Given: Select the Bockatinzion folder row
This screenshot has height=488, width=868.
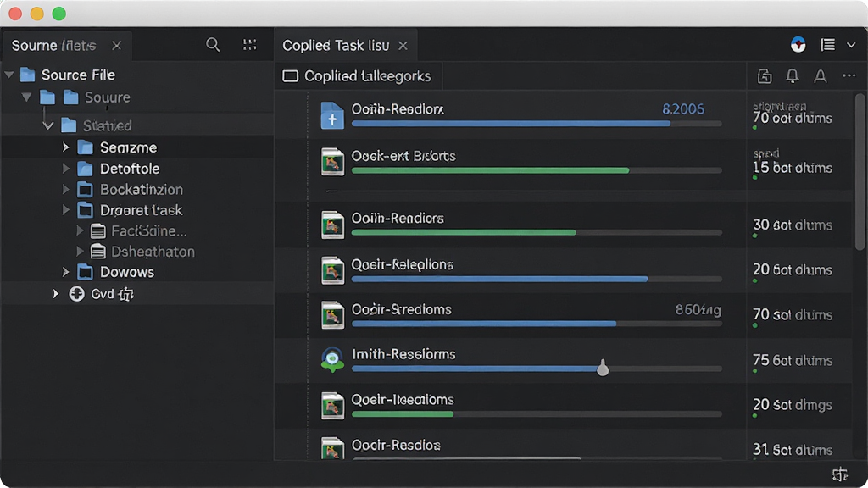Looking at the screenshot, I should (x=136, y=189).
